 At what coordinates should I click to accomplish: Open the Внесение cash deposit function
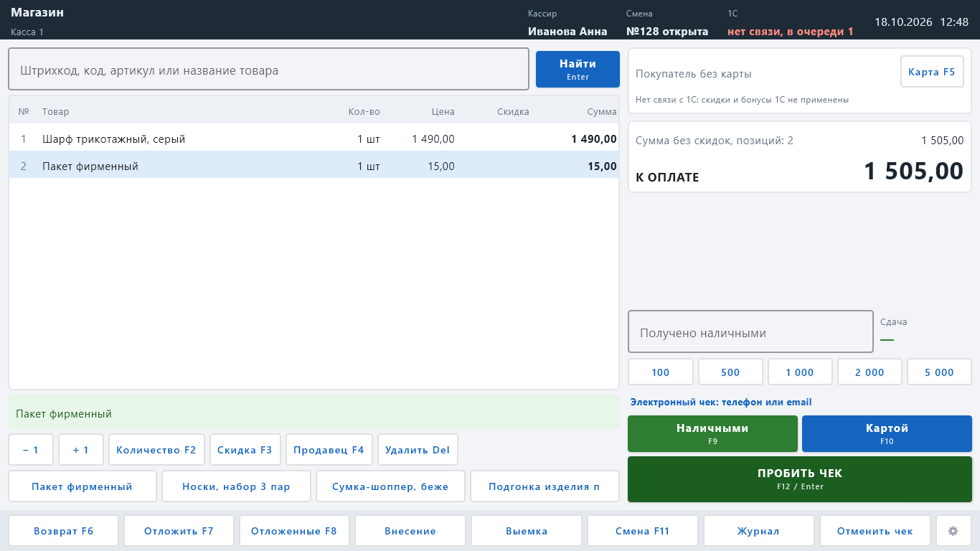click(410, 531)
